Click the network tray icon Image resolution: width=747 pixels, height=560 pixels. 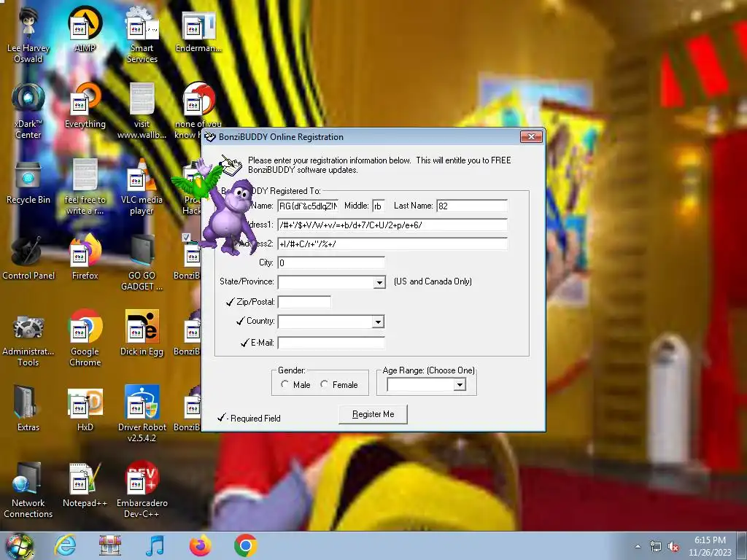[656, 547]
